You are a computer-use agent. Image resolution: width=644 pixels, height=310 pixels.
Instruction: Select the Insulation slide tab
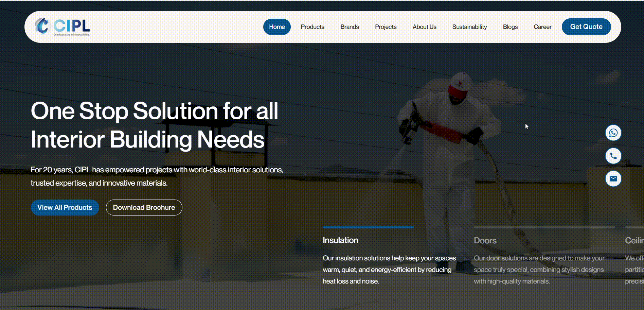[x=340, y=240]
